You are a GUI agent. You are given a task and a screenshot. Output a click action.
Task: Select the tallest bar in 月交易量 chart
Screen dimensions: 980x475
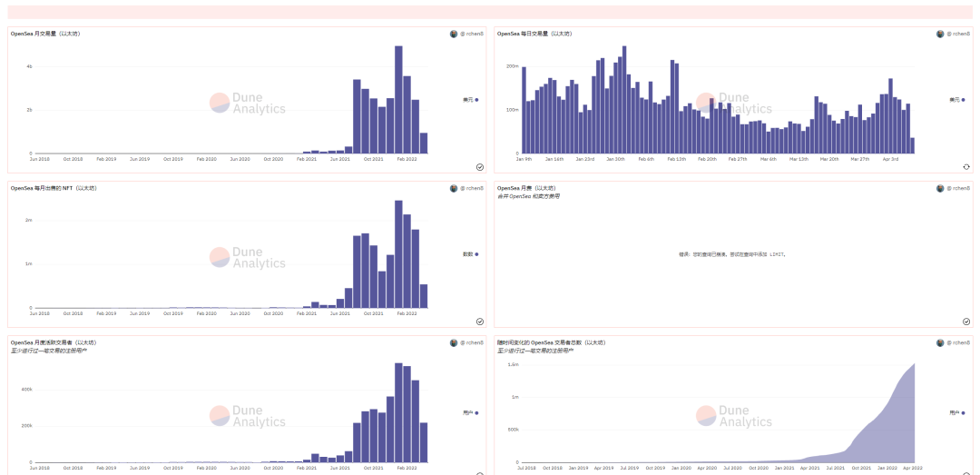tap(398, 100)
